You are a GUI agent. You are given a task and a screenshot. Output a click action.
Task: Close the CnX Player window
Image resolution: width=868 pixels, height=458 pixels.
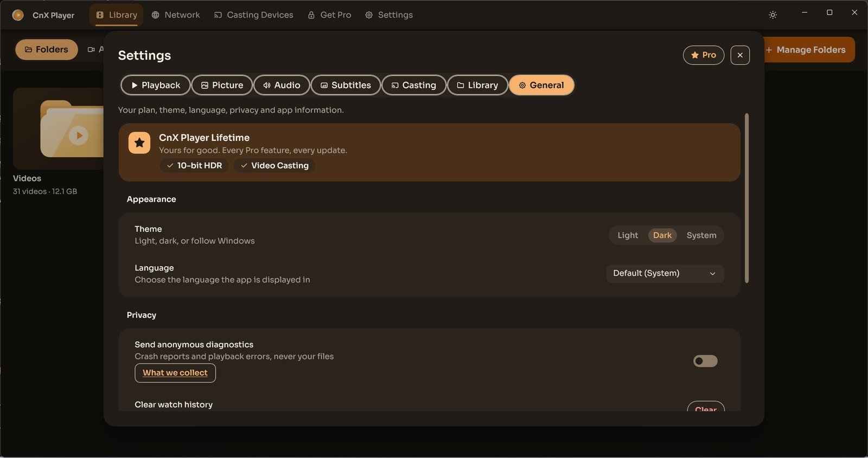[x=854, y=12]
